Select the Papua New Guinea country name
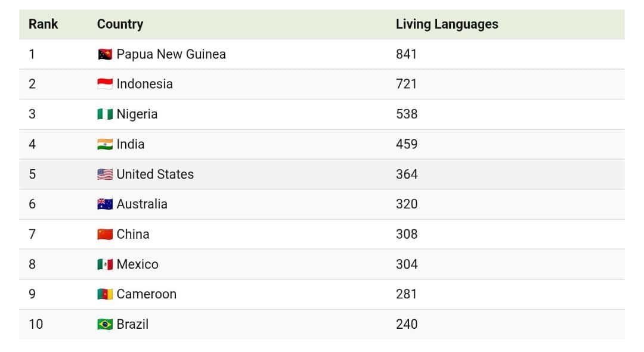The height and width of the screenshot is (352, 644). click(x=171, y=54)
